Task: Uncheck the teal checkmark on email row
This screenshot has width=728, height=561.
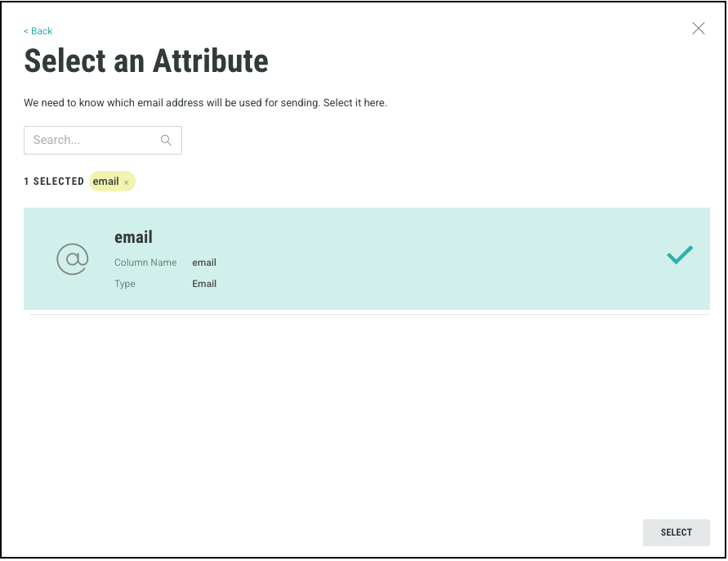Action: point(679,255)
